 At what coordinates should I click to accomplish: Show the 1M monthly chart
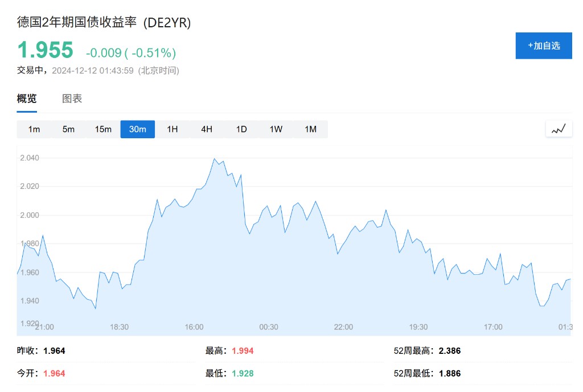coord(310,129)
